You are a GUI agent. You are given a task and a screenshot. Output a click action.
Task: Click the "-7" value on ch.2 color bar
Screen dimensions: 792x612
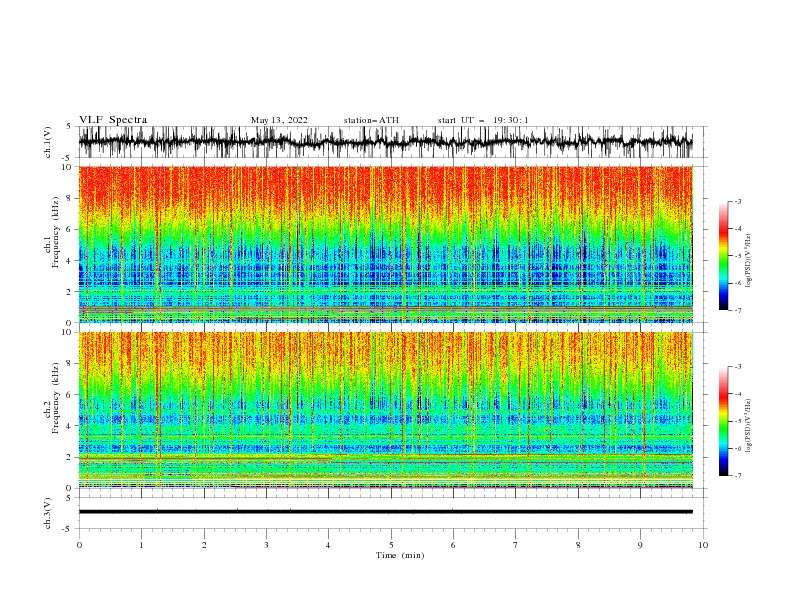pos(737,476)
